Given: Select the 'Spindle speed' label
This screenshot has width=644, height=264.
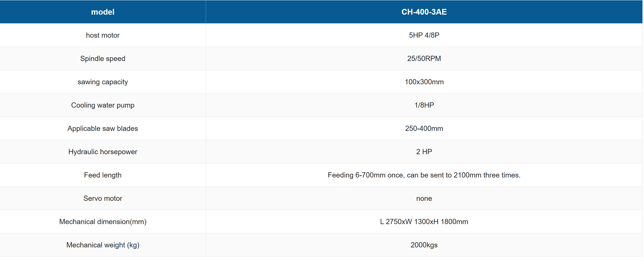Looking at the screenshot, I should tap(102, 58).
